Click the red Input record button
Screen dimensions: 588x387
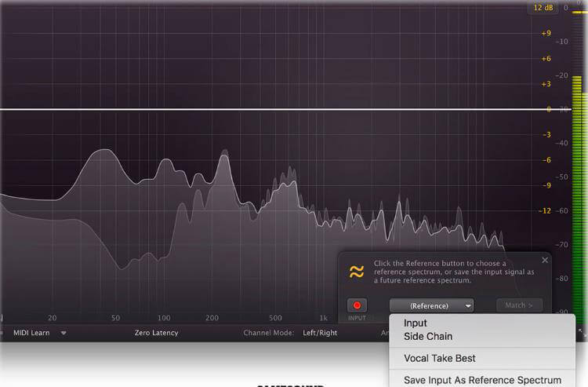pos(358,305)
